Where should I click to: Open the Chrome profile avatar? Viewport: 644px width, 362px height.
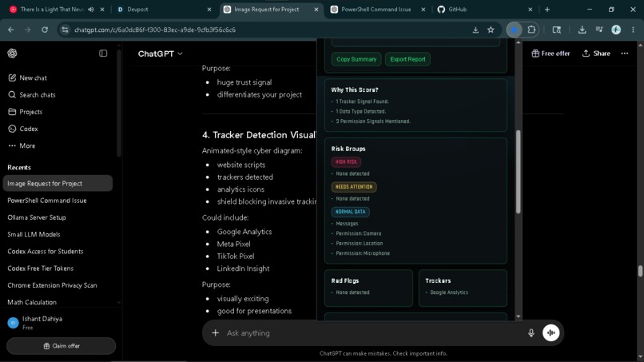[616, 30]
